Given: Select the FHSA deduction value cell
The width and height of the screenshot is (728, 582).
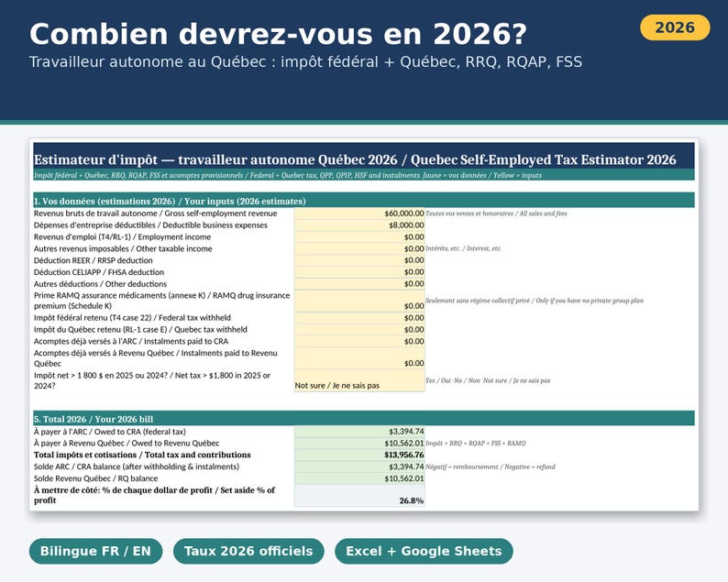Looking at the screenshot, I should (359, 272).
